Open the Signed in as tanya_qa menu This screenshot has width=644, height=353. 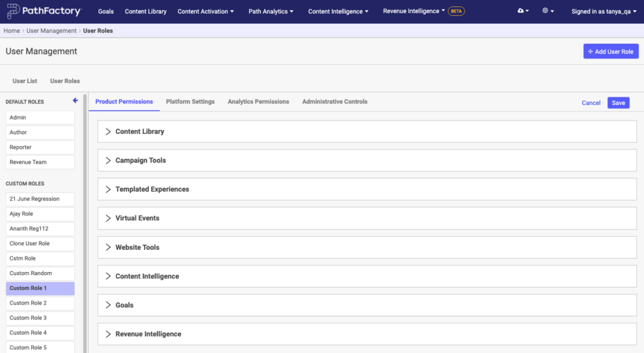pos(604,11)
